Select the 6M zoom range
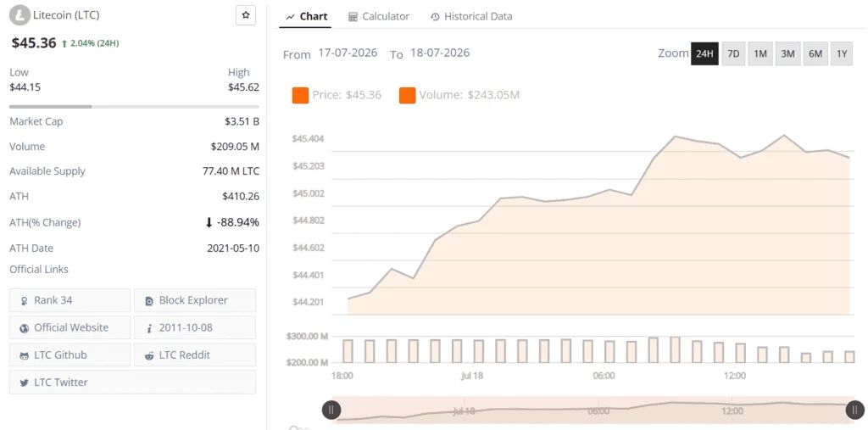 tap(815, 53)
